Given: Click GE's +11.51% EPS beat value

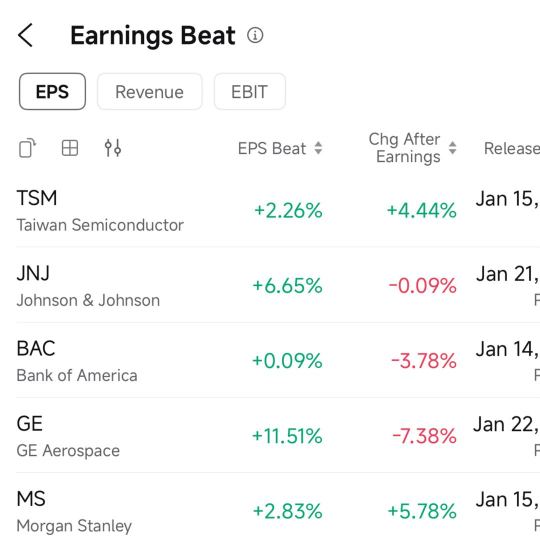Looking at the screenshot, I should pos(287,436).
